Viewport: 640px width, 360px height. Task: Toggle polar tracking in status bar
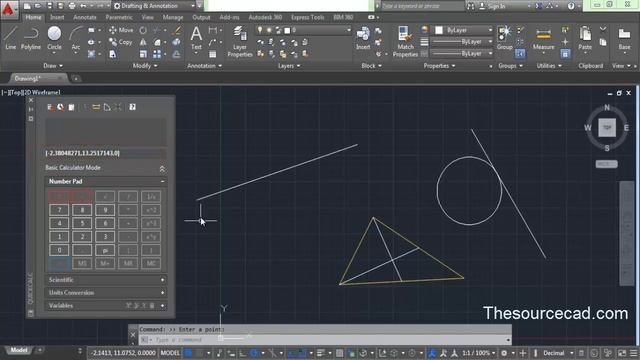(x=254, y=353)
